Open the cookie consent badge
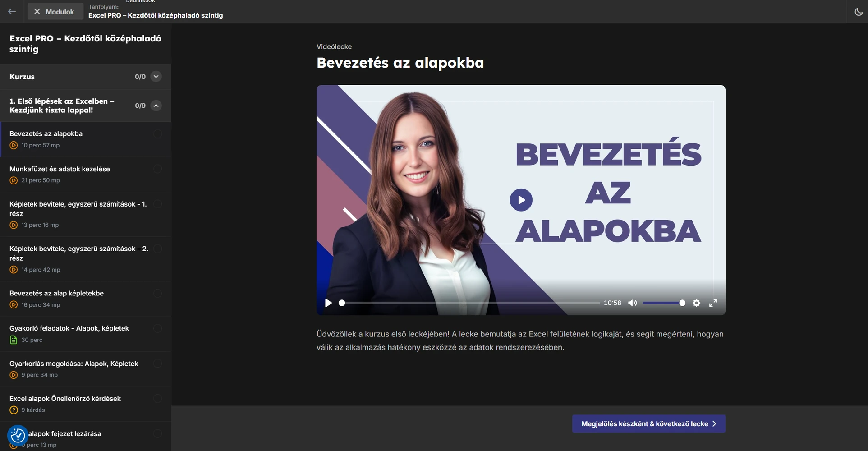The image size is (868, 451). 18,436
